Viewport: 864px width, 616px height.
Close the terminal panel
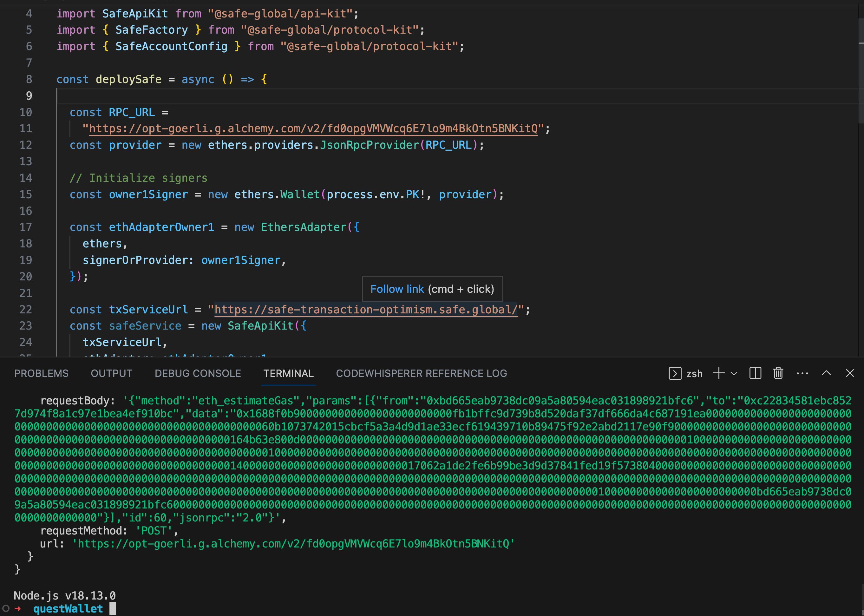click(x=850, y=373)
